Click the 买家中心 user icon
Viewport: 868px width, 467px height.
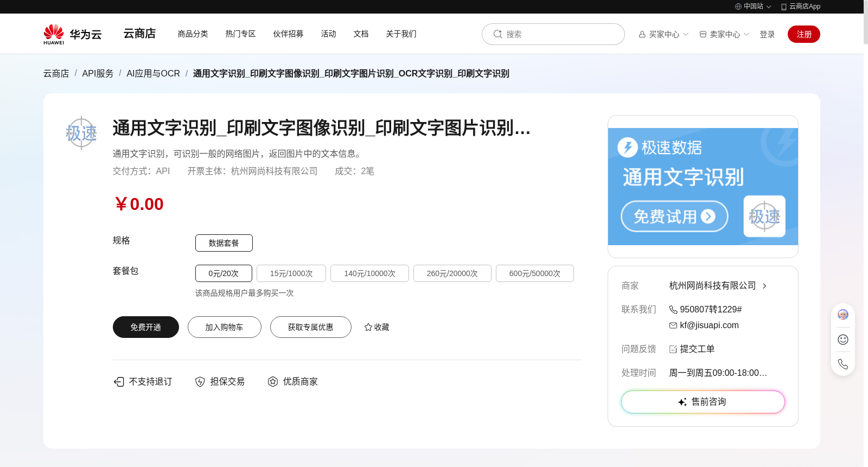click(x=642, y=34)
